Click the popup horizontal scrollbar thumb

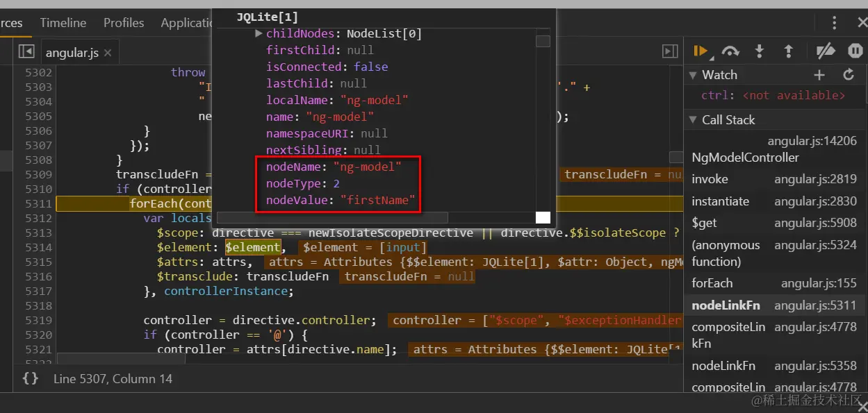332,217
